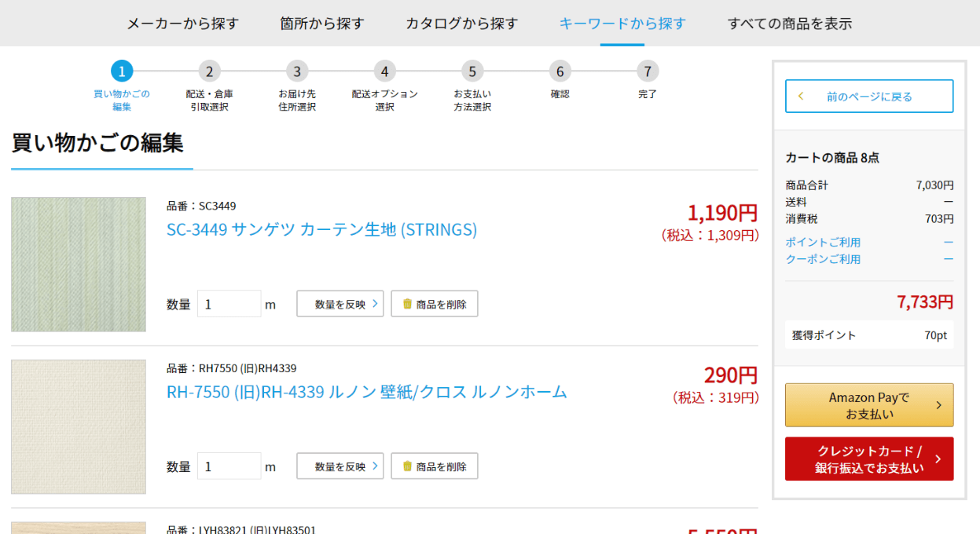Image resolution: width=980 pixels, height=534 pixels.
Task: Click arrow on Amazon Pay button
Action: 938,405
